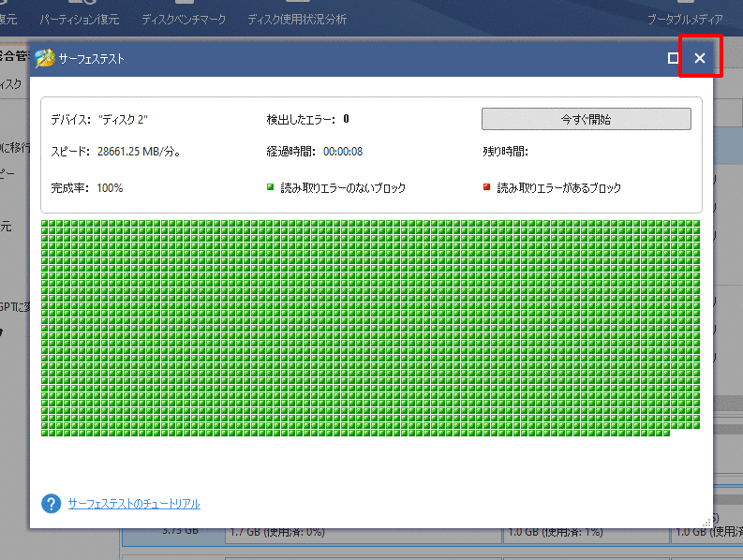The height and width of the screenshot is (560, 743).
Task: Select パーティション復元 in the toolbar
Action: 79,19
